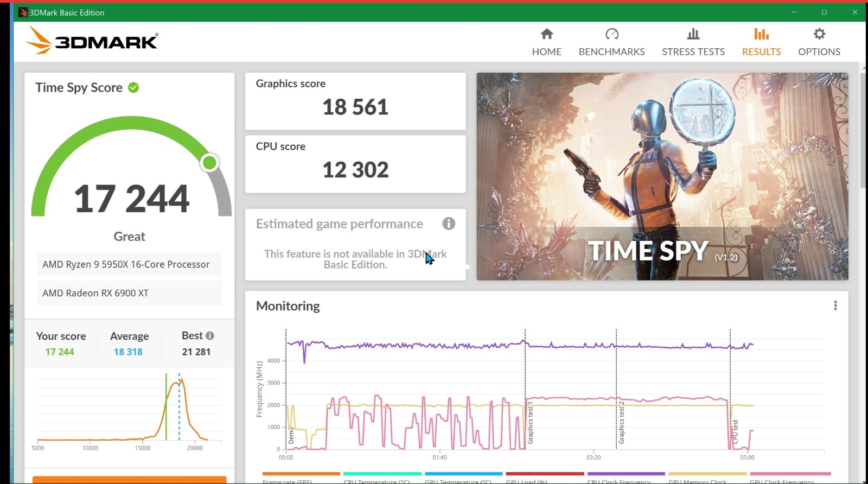Click the vertical scrollbar thumb
868x484 pixels.
click(x=863, y=130)
